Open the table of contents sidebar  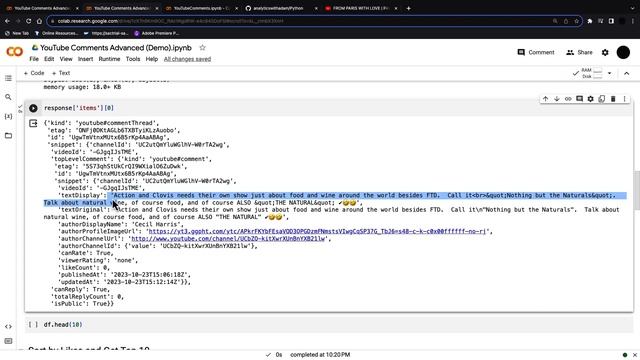click(8, 78)
